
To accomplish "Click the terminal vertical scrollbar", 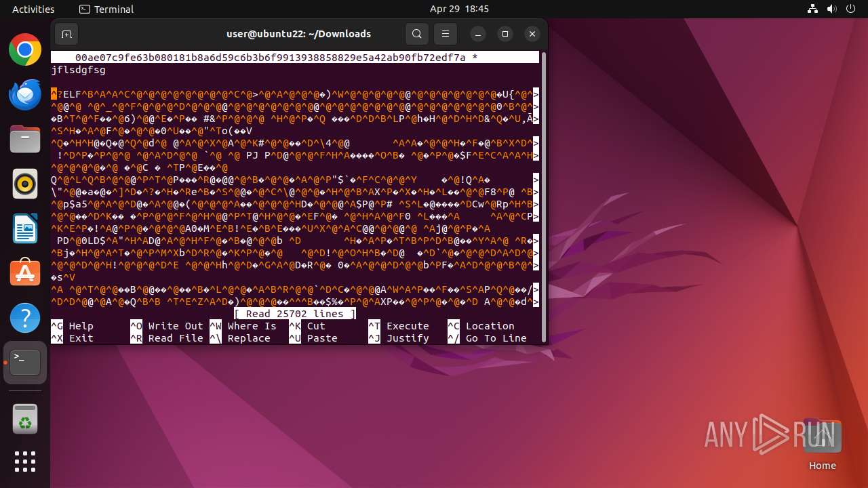I will pyautogui.click(x=543, y=197).
